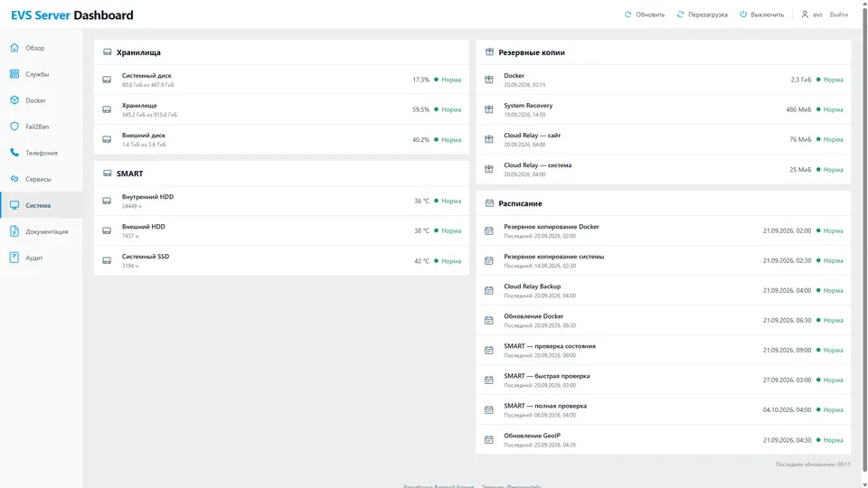Click the Системный SSD row icon
The width and height of the screenshot is (868, 488).
tap(107, 260)
